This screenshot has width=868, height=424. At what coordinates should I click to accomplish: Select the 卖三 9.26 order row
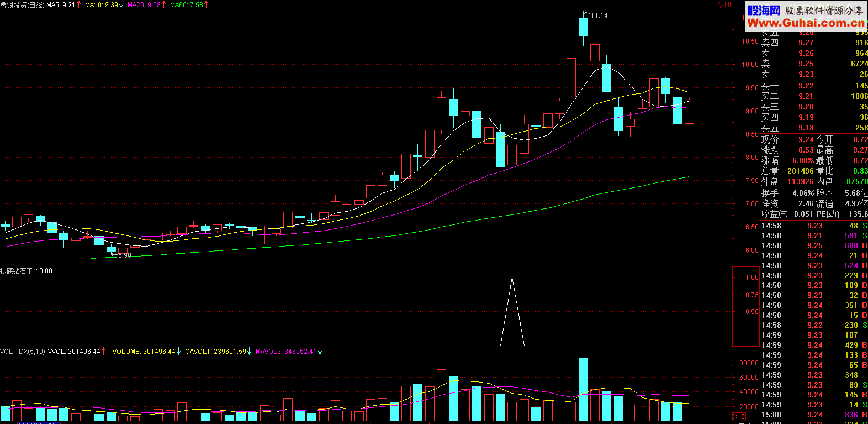click(814, 53)
